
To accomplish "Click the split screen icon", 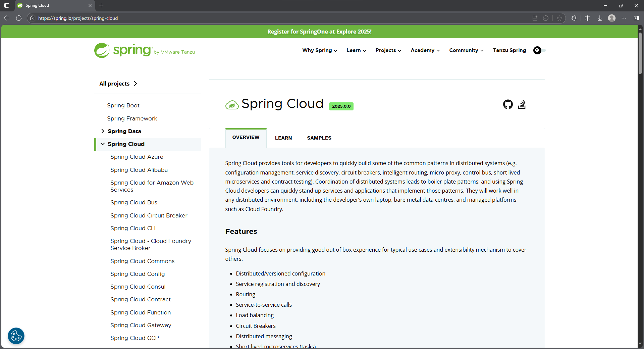I will pyautogui.click(x=587, y=18).
